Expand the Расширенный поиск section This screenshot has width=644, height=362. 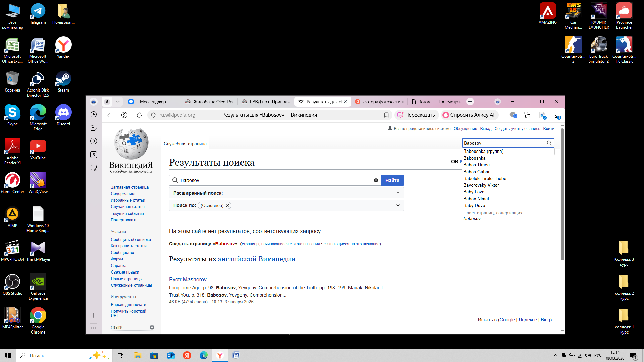click(x=398, y=193)
